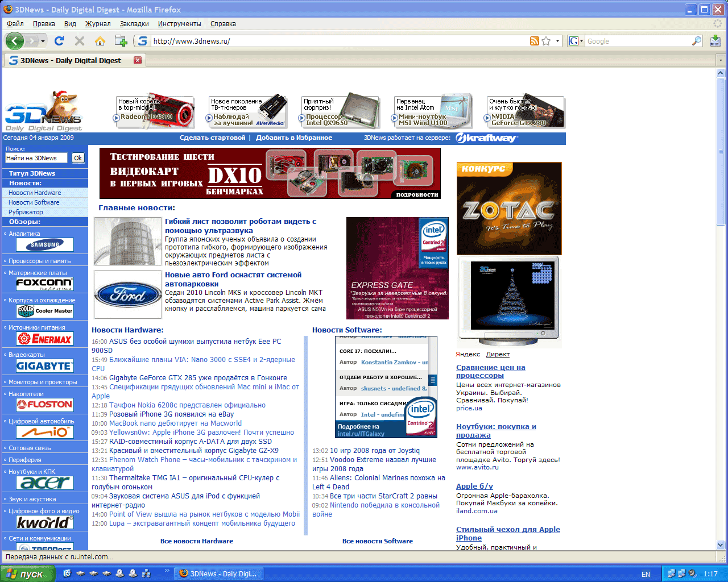The image size is (728, 582).
Task: Click the Acer logo in sidebar
Action: (x=45, y=483)
